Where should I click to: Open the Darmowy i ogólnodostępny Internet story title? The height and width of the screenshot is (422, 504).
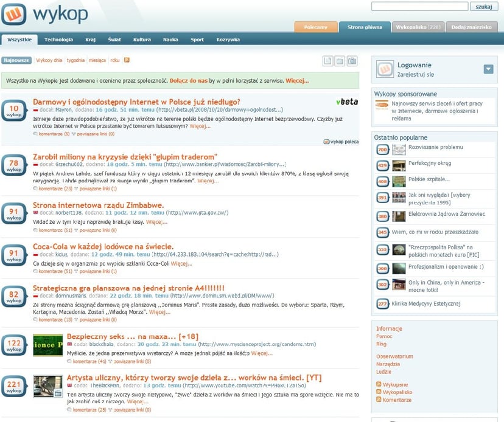[136, 102]
